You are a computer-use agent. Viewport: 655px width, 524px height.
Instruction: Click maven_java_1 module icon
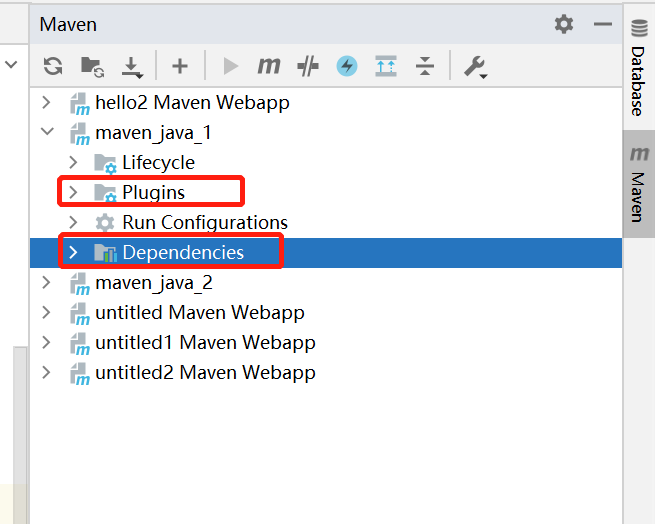(79, 134)
